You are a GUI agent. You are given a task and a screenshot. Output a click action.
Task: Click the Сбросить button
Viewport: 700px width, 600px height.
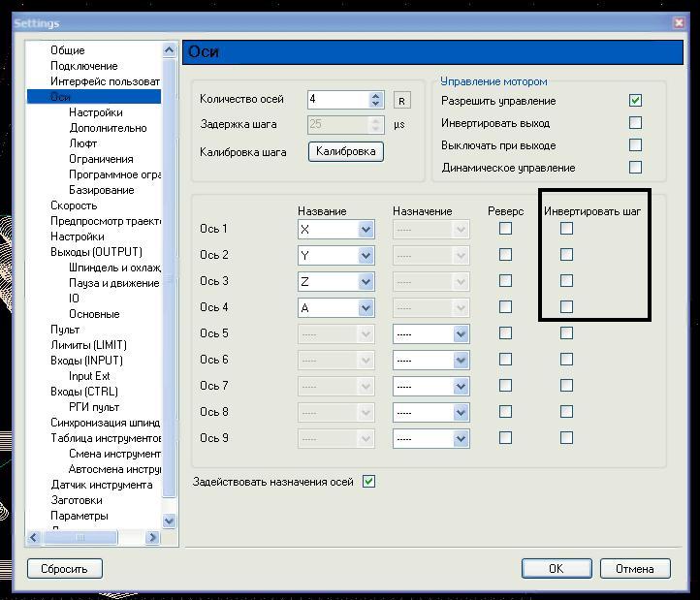pyautogui.click(x=64, y=569)
